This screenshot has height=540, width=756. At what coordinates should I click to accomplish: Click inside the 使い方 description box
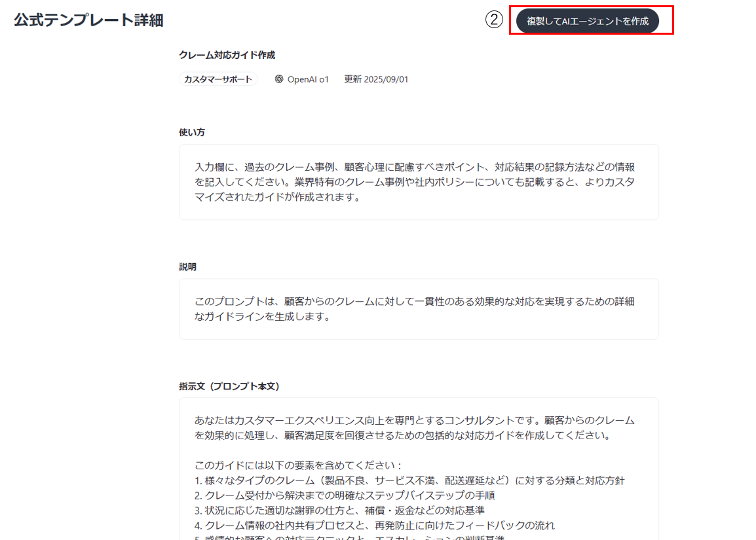[x=419, y=182]
